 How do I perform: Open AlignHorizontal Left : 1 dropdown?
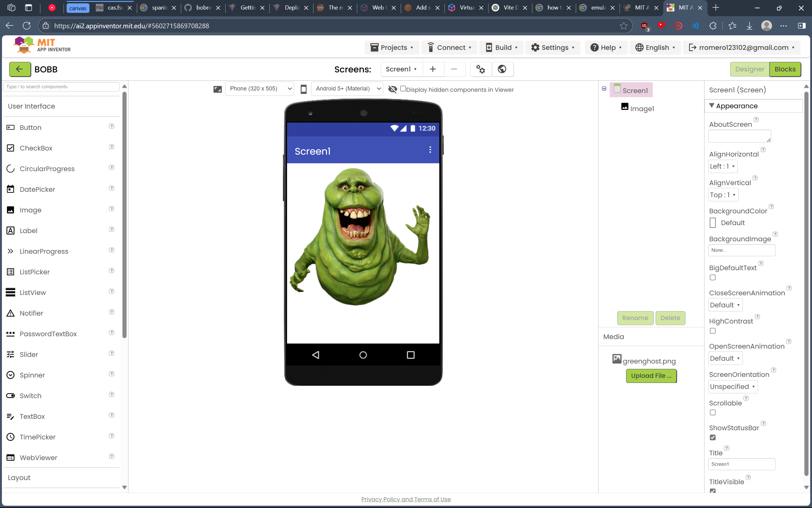coord(723,166)
